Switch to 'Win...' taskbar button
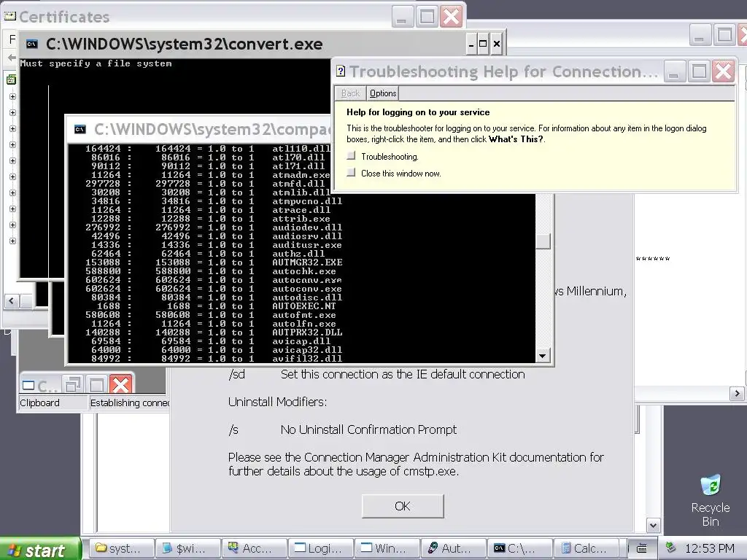Viewport: 747px width, 560px height. tap(388, 548)
